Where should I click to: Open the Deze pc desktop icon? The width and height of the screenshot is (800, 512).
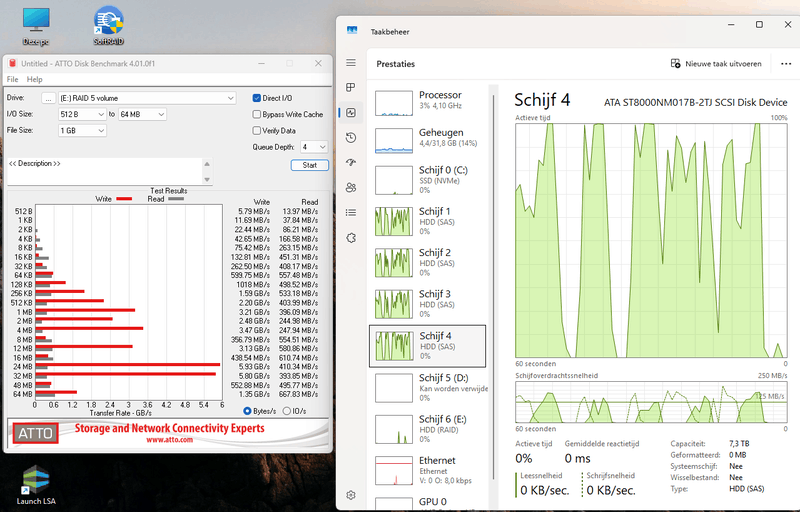point(36,26)
